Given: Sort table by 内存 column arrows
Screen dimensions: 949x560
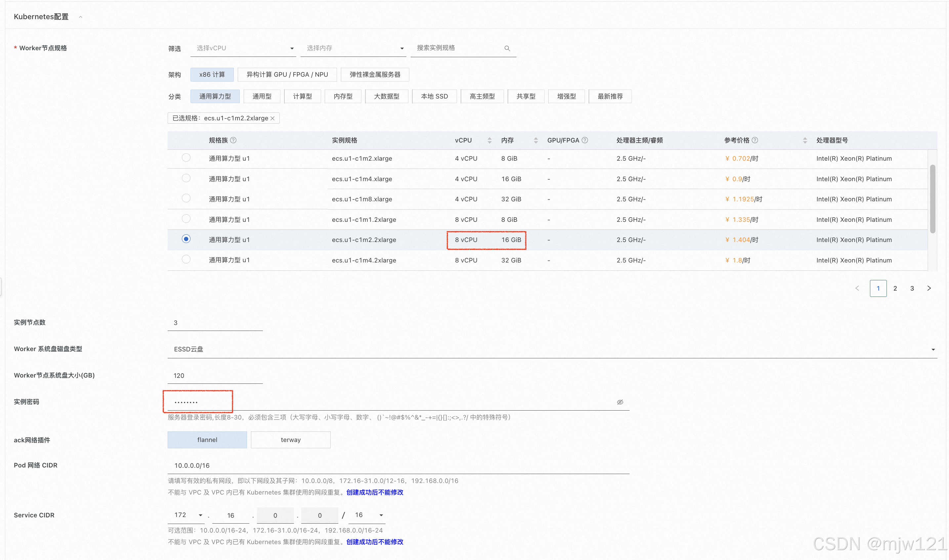Looking at the screenshot, I should point(535,140).
